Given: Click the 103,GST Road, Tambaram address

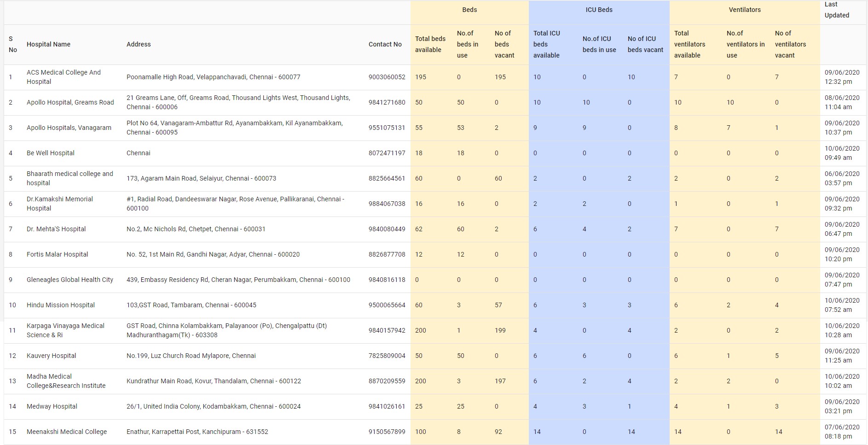Looking at the screenshot, I should tap(191, 305).
